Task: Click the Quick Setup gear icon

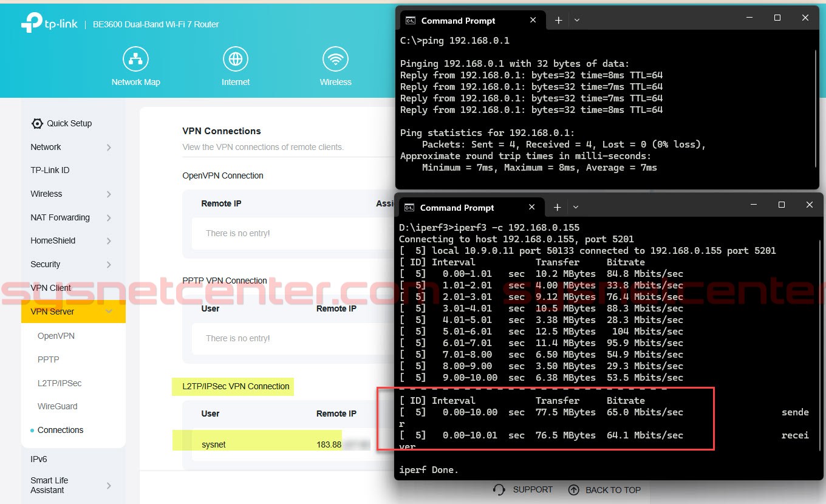Action: click(37, 123)
